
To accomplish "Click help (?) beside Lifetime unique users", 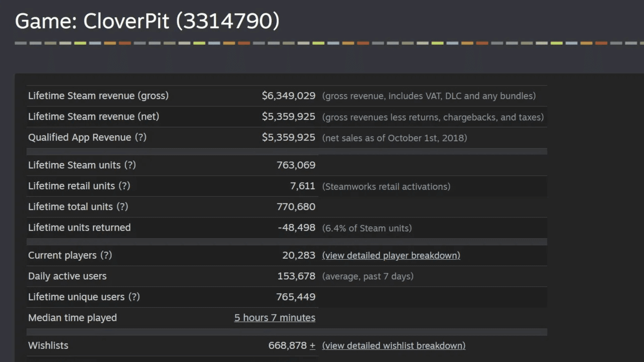I will pyautogui.click(x=134, y=297).
